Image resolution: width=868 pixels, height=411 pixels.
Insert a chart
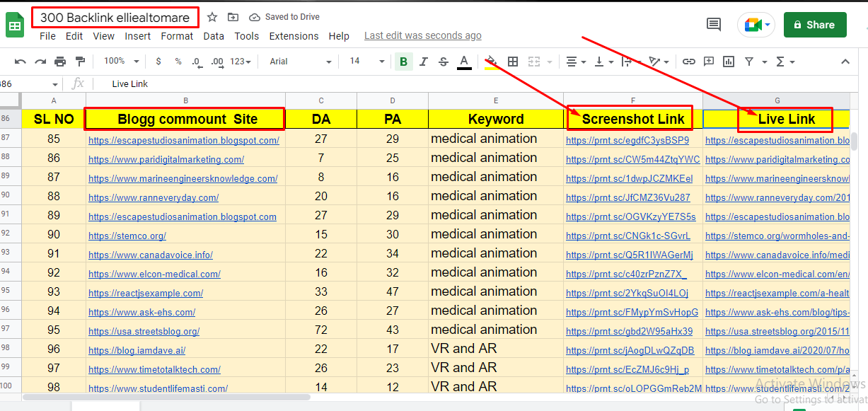coord(728,62)
